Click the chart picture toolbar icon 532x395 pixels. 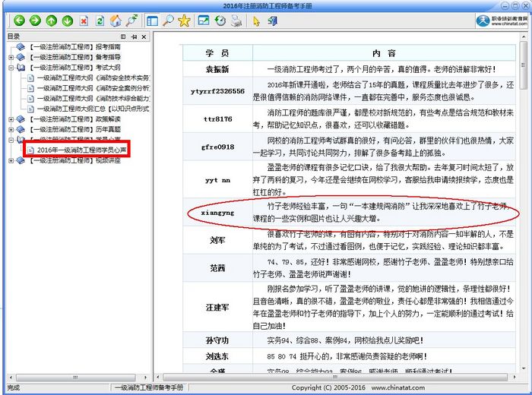(204, 21)
